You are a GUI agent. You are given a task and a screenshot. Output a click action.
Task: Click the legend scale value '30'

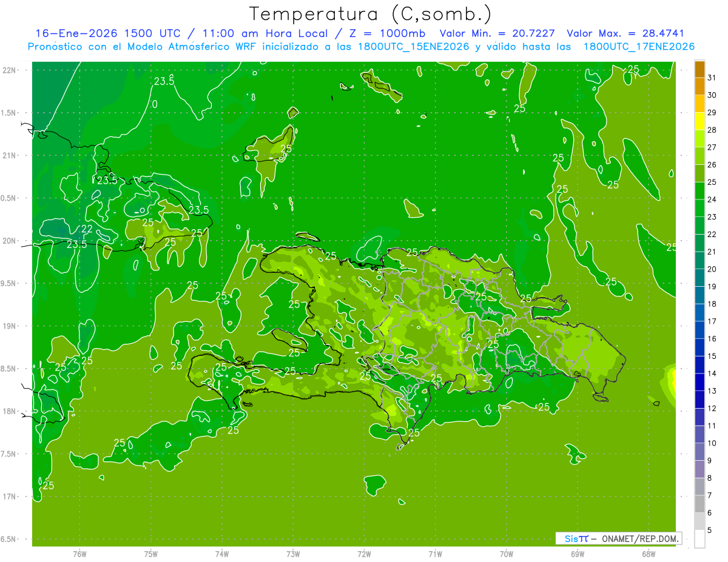[712, 95]
